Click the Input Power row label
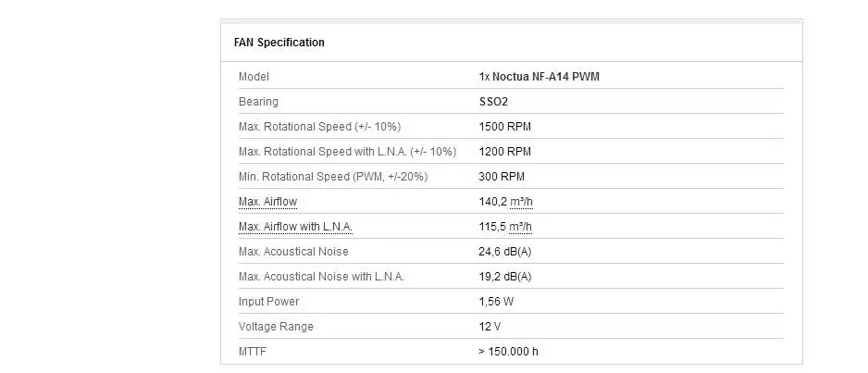Screen dimensions: 868x373 pos(268,302)
